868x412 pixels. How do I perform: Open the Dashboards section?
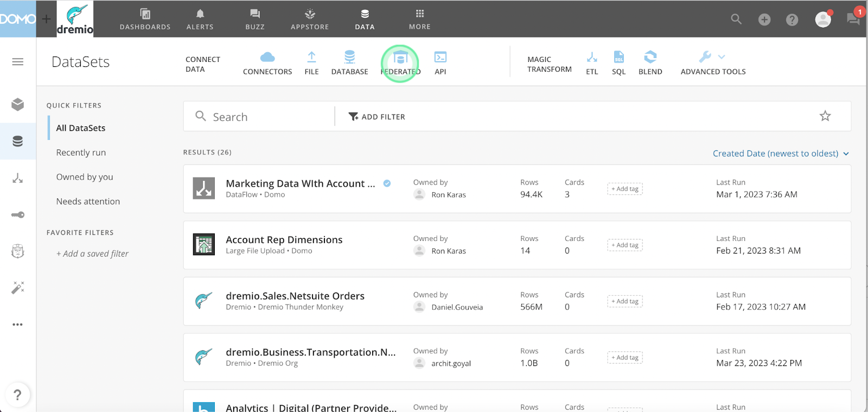tap(145, 19)
